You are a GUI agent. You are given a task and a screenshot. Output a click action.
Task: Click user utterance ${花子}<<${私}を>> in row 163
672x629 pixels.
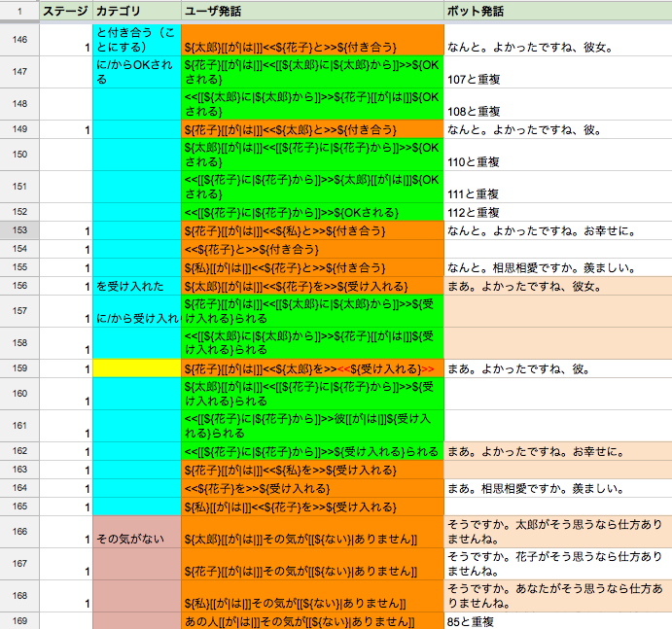312,470
